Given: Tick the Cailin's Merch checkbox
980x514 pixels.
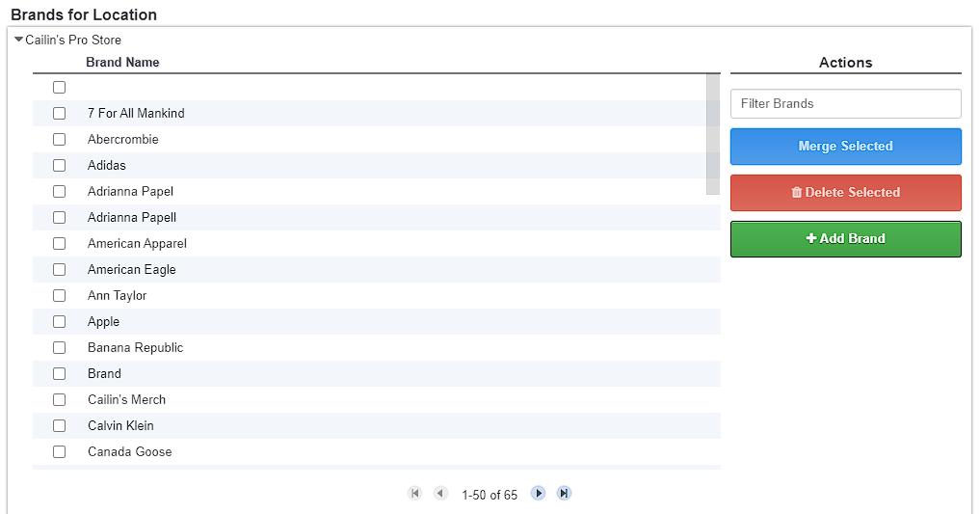Looking at the screenshot, I should point(60,399).
